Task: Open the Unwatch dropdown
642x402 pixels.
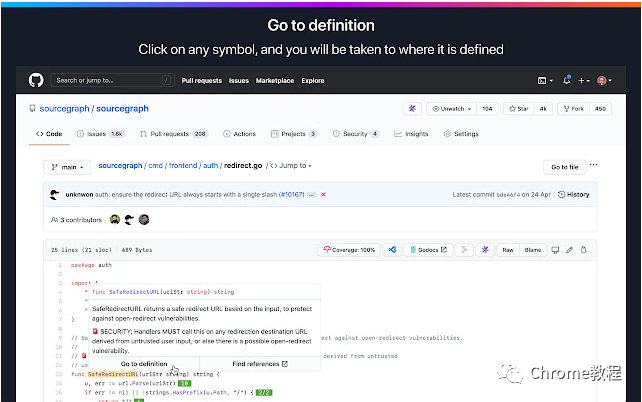Action: click(x=452, y=108)
